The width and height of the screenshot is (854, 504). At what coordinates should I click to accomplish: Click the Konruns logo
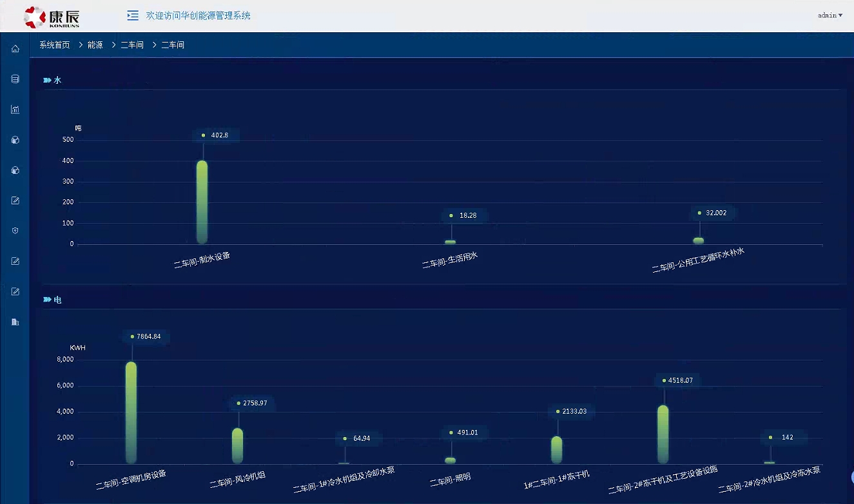click(x=52, y=17)
